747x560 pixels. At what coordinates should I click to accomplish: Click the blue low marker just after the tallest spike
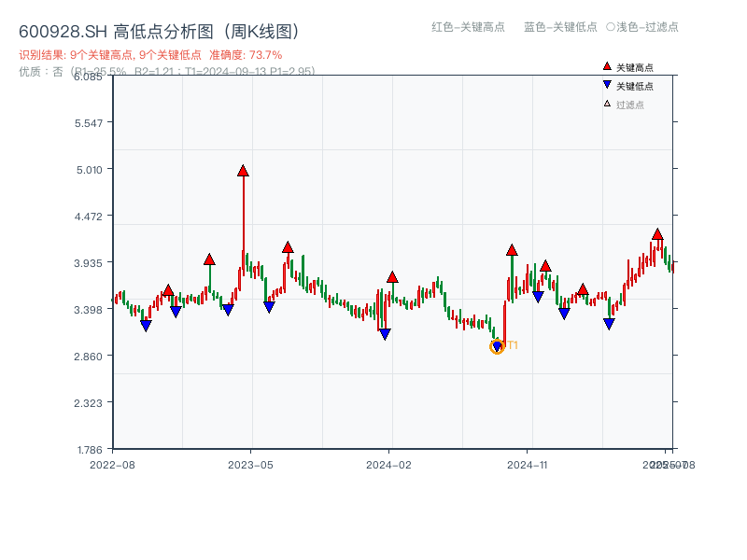tap(269, 307)
